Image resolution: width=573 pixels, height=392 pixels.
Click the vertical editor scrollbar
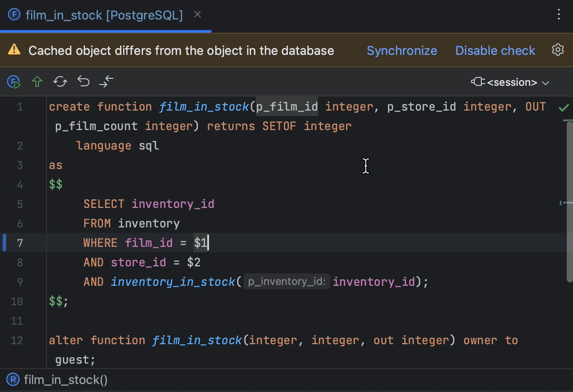[569, 201]
